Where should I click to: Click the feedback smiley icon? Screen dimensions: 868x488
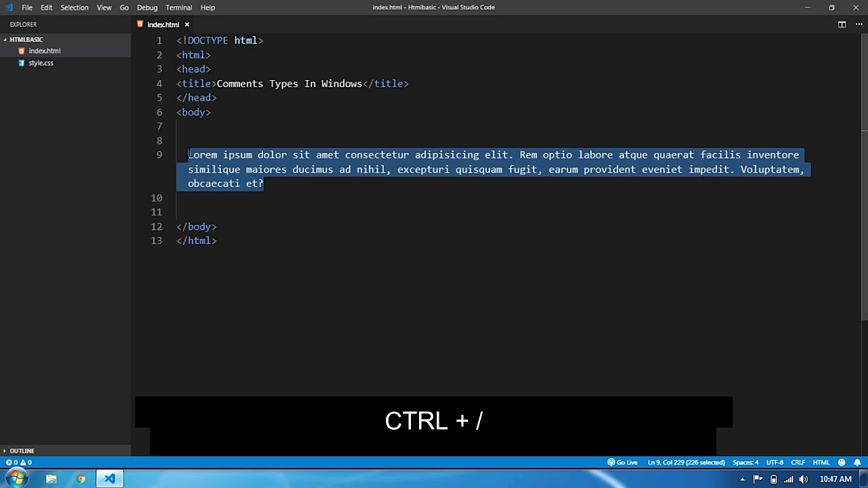[x=842, y=462]
